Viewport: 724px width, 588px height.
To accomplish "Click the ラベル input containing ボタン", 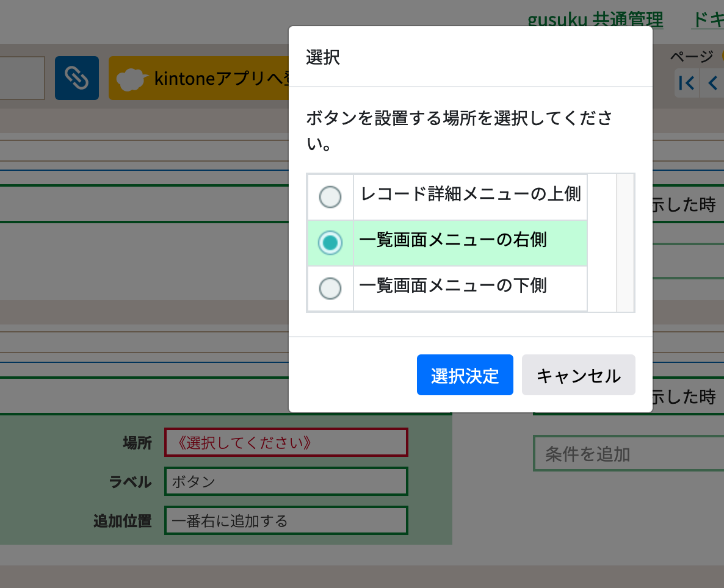I will coord(286,481).
